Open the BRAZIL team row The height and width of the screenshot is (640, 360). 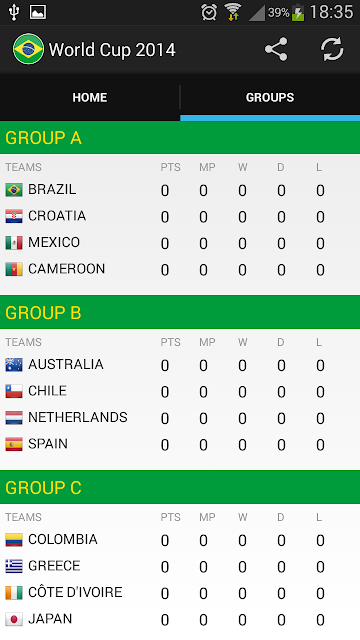coord(180,190)
